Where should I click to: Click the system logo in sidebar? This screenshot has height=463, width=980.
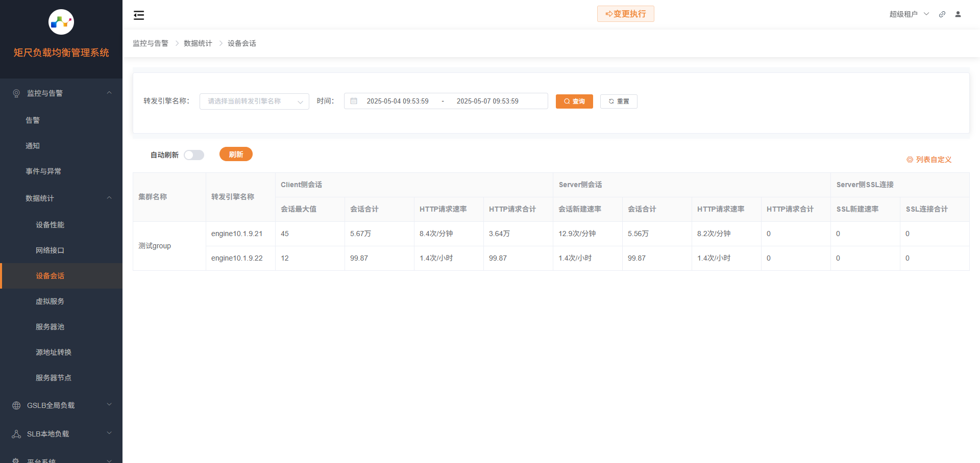(x=61, y=22)
